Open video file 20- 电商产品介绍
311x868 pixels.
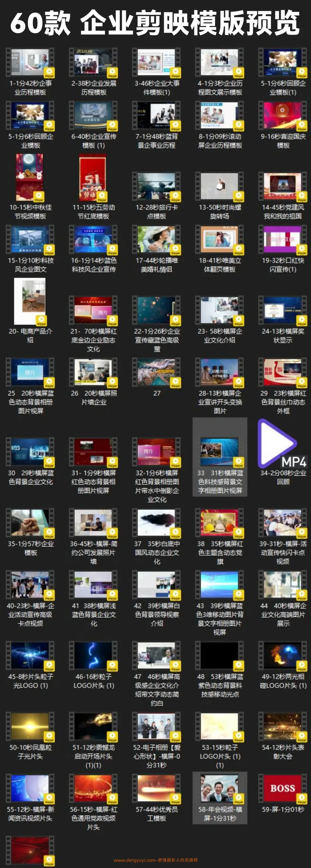click(30, 302)
